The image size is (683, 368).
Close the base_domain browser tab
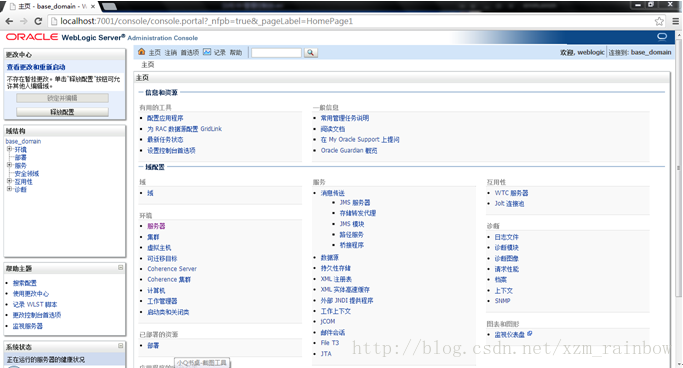[93, 7]
